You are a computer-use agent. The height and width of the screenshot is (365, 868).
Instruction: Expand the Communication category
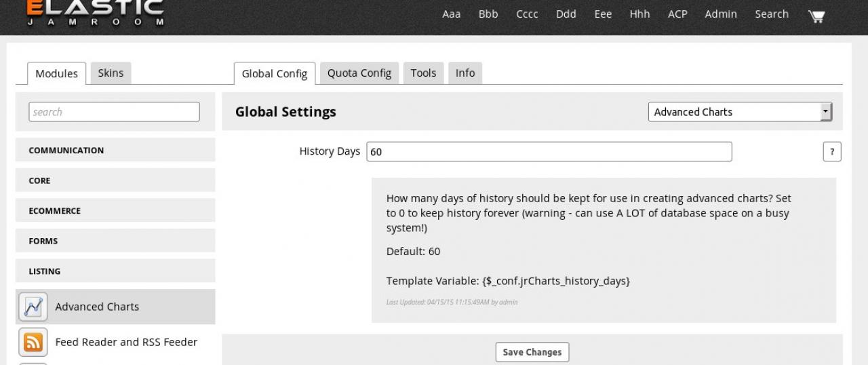click(115, 151)
